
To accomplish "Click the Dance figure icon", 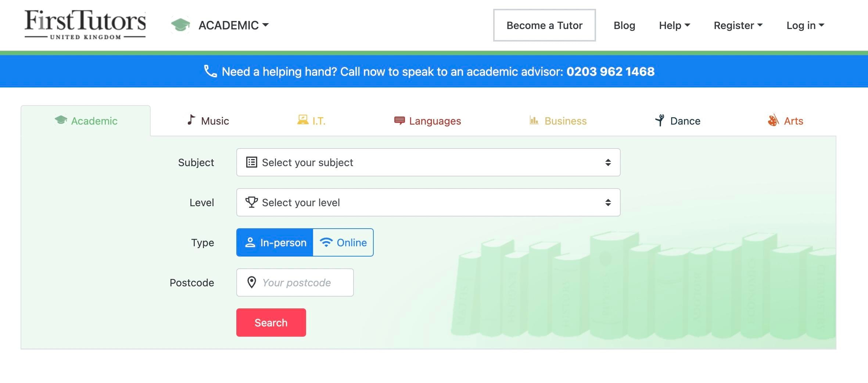I will point(660,120).
